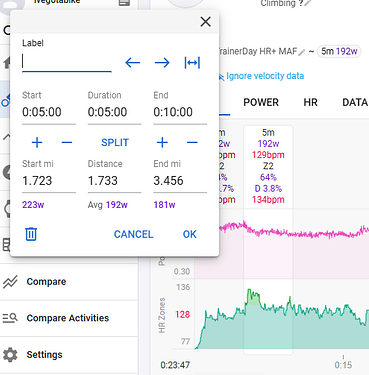This screenshot has width=369, height=375.
Task: Increase start time with plus button
Action: pos(37,143)
